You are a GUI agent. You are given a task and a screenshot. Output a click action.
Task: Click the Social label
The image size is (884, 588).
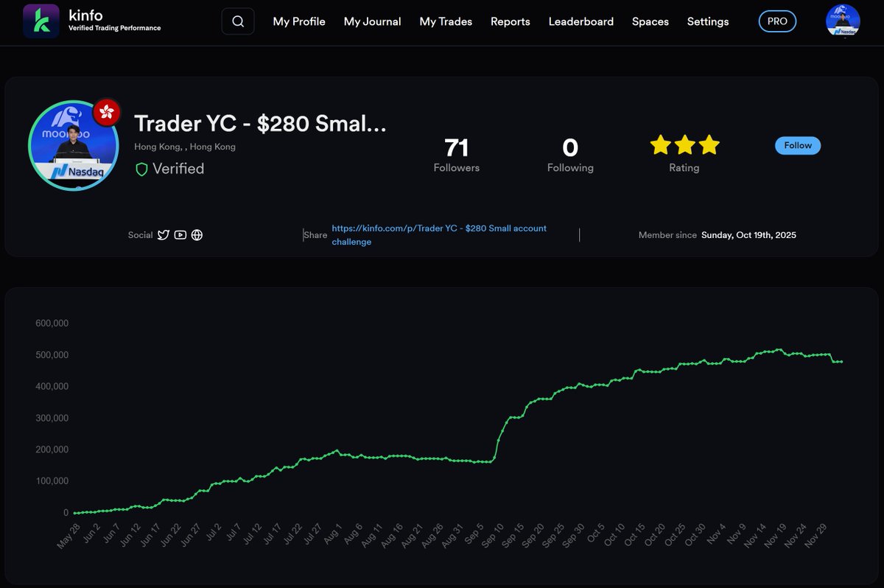[140, 235]
